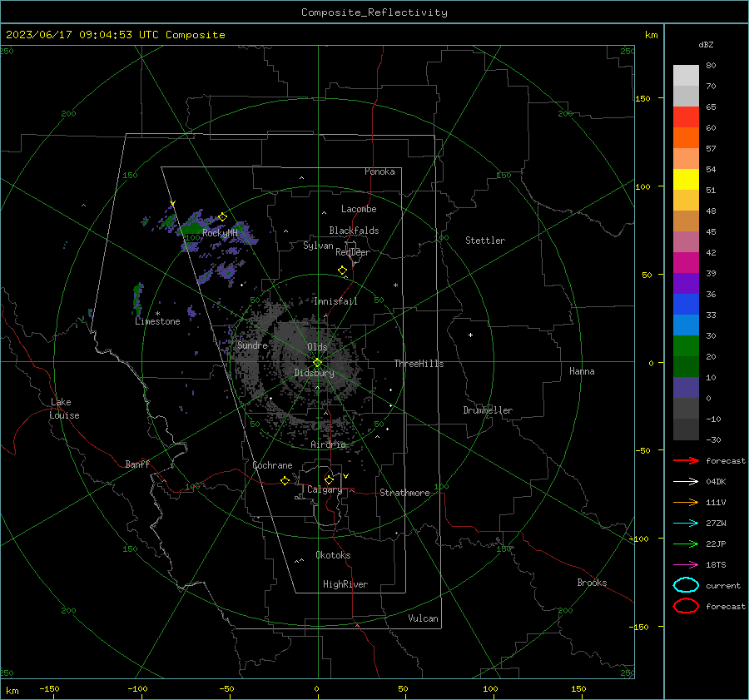Pick the pink 42-45 dBZ swatch
The height and width of the screenshot is (700, 749).
click(686, 241)
